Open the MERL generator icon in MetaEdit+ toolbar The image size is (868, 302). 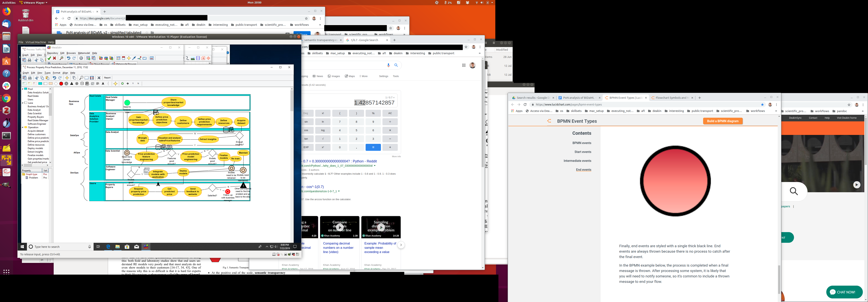[152, 58]
